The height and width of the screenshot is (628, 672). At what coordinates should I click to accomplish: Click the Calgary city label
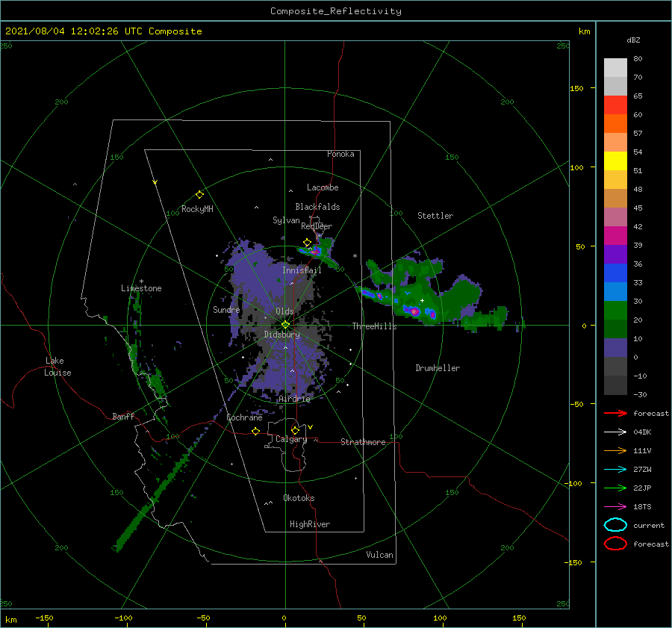291,439
